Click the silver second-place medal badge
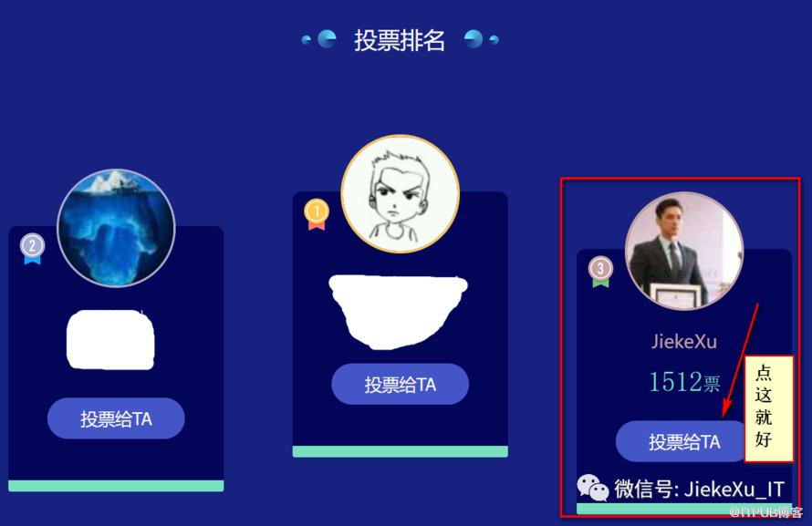 pos(33,249)
